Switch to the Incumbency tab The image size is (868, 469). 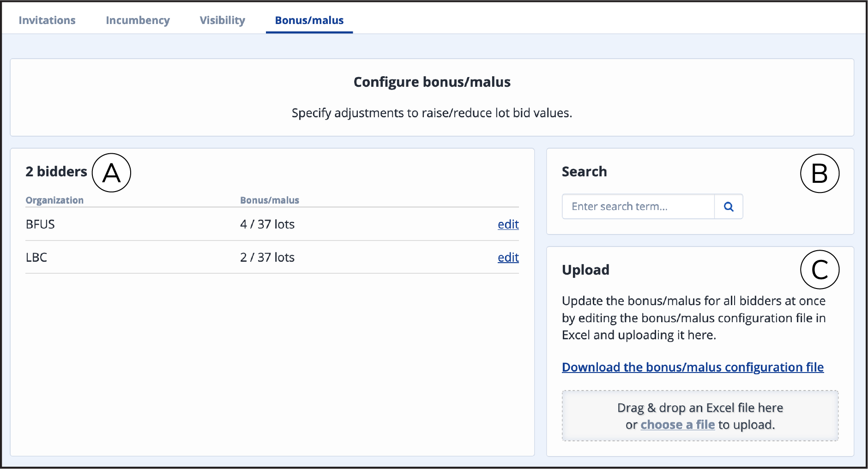[x=138, y=20]
